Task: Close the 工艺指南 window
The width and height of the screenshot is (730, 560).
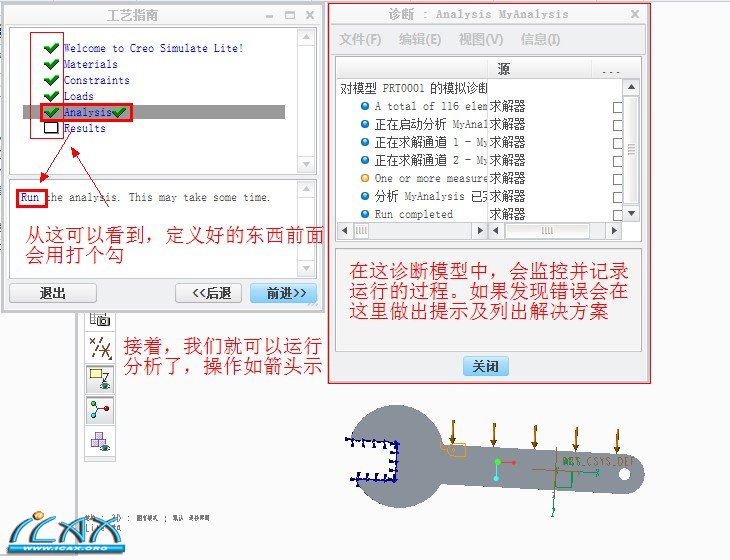Action: pyautogui.click(x=310, y=15)
